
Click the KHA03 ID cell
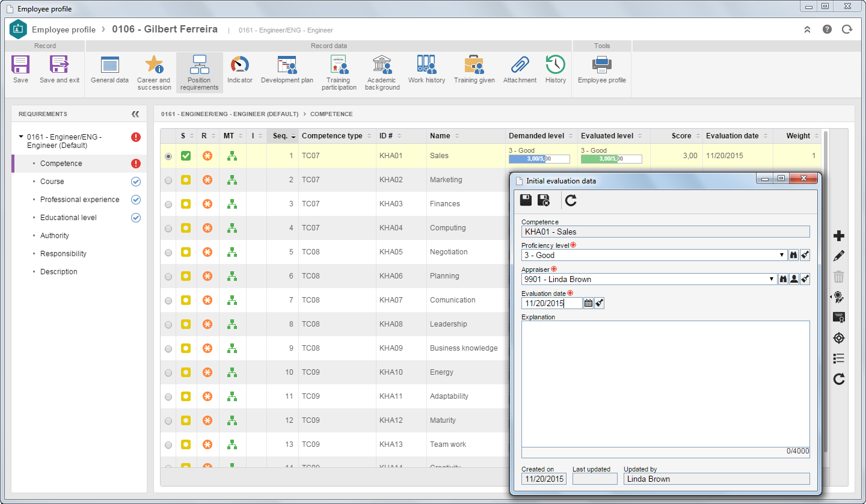point(402,204)
